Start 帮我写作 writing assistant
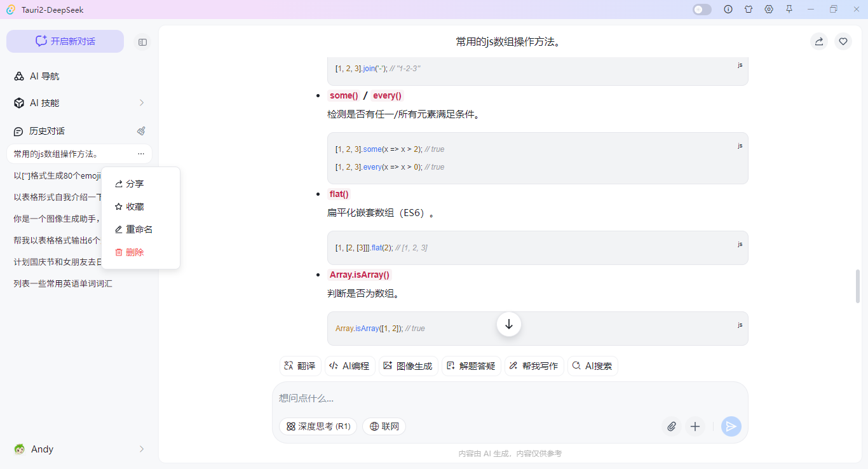 (x=534, y=365)
